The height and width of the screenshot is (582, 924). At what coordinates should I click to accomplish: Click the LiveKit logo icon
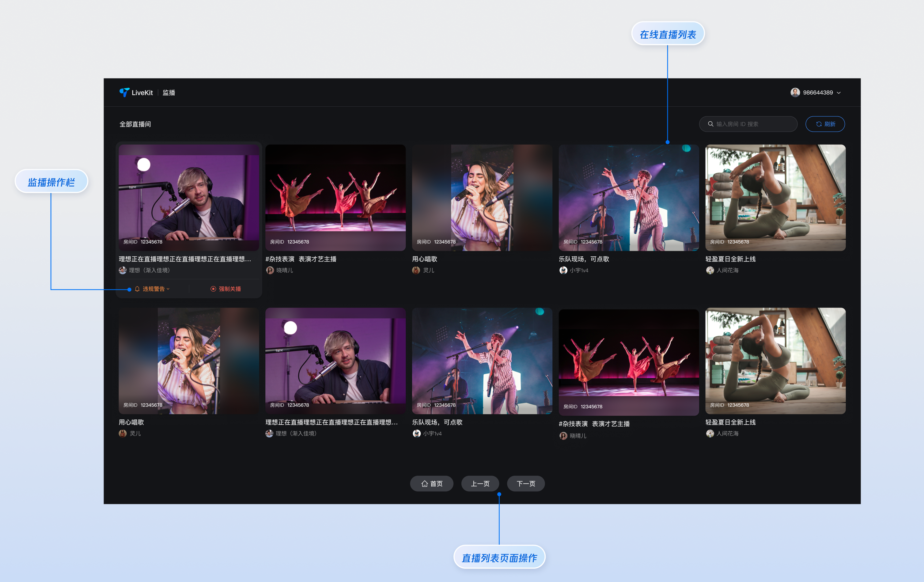pos(124,93)
